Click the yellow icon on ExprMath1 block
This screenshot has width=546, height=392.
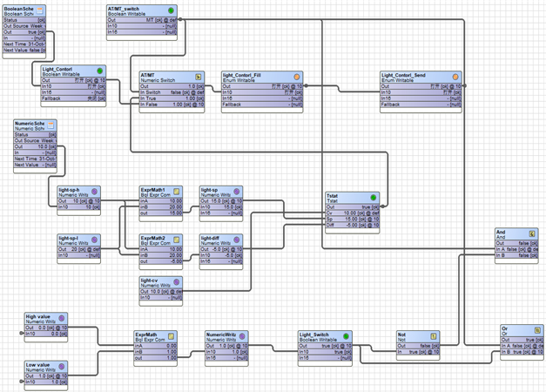click(x=178, y=189)
